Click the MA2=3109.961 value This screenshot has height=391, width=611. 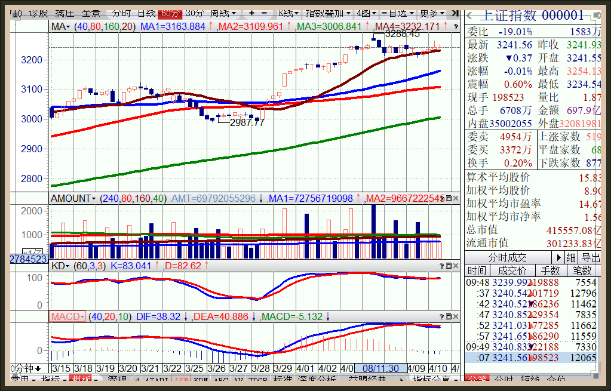[250, 27]
